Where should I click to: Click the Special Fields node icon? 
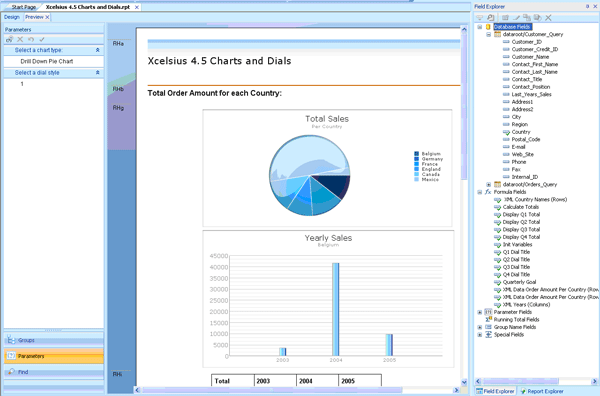point(488,335)
